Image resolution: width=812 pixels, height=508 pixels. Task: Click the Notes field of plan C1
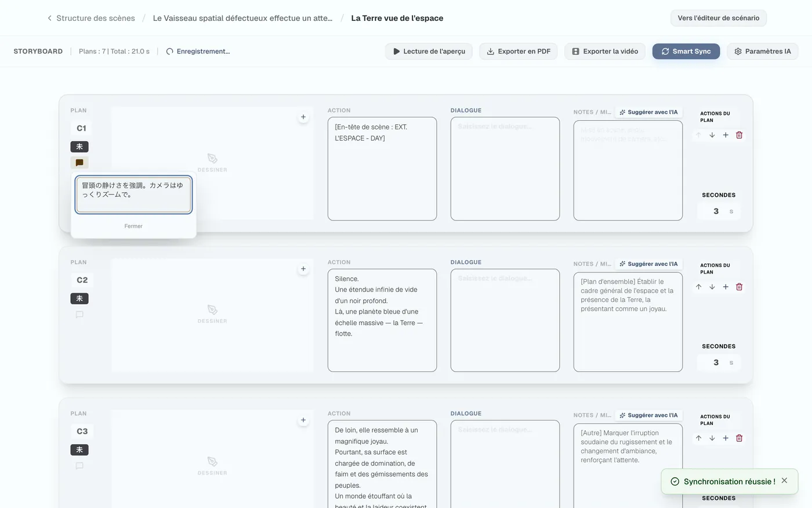click(x=628, y=171)
